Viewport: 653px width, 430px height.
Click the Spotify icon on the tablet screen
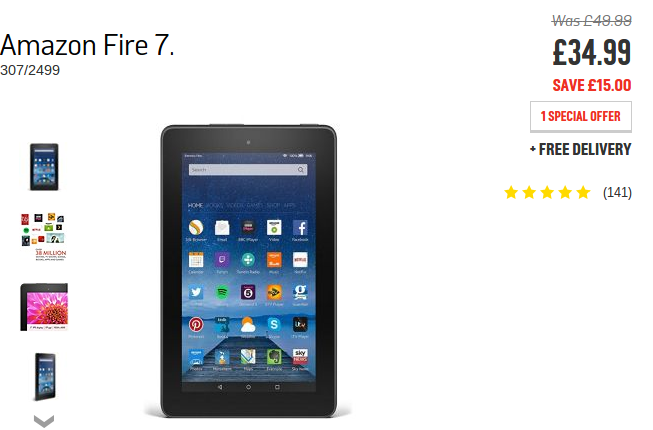pos(222,292)
